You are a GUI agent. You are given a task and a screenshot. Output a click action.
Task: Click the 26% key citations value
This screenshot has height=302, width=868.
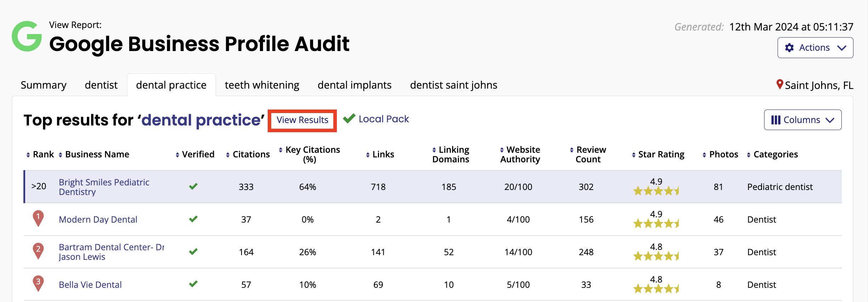[x=307, y=252]
